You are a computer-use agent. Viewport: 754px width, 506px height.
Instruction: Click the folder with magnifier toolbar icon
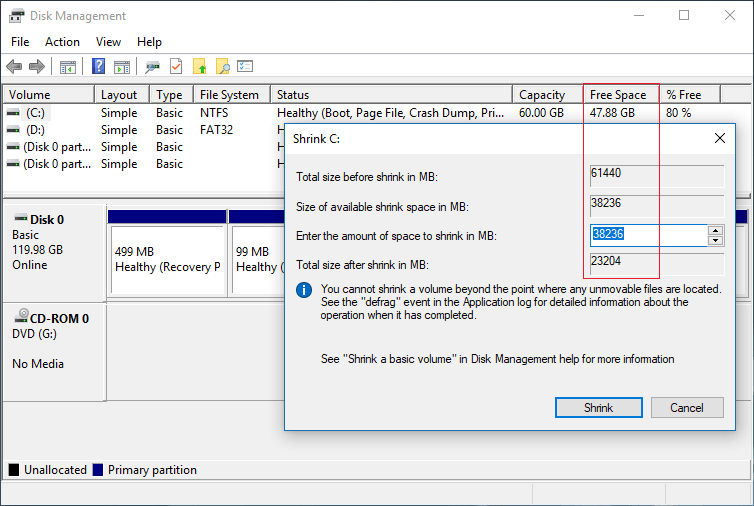coord(223,67)
